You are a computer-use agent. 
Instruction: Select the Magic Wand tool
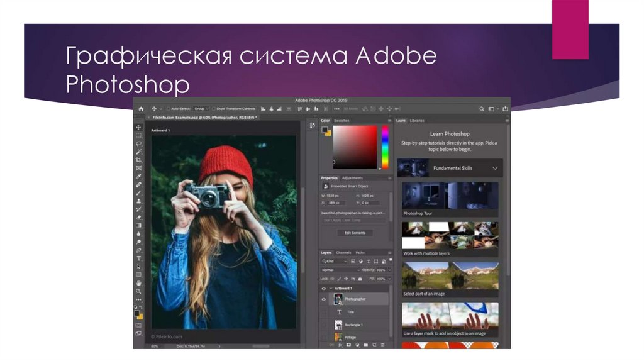click(x=139, y=152)
